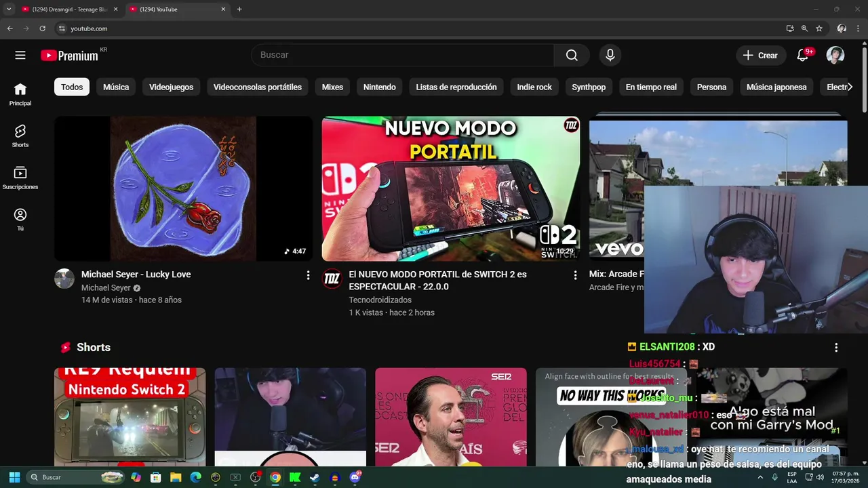The image size is (868, 488).
Task: Reload the page in the browser
Action: click(42, 28)
